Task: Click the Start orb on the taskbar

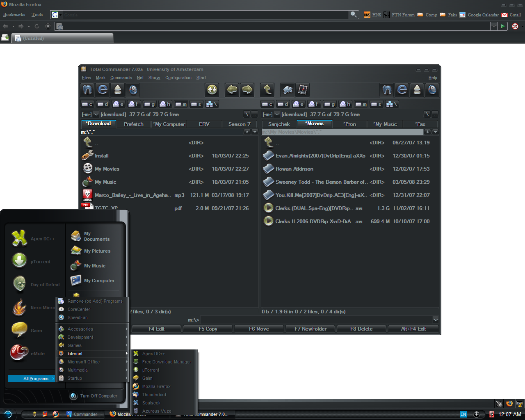Action: pos(7,414)
